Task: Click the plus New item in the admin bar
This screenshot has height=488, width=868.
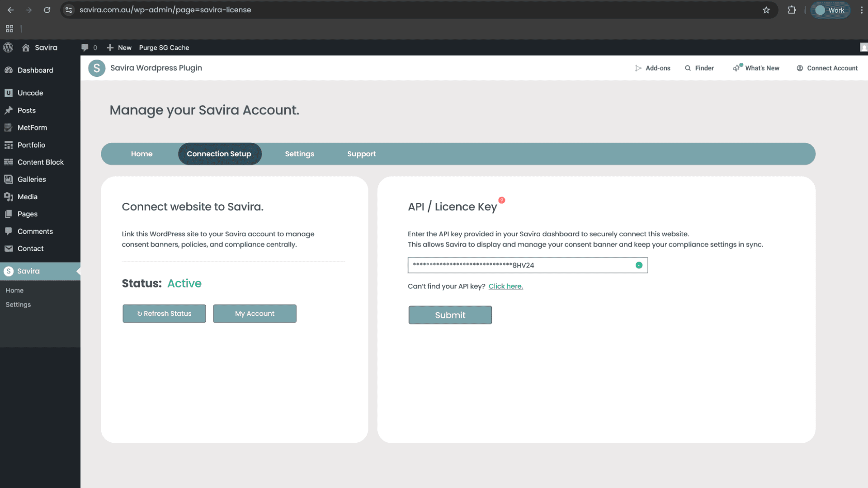Action: [x=119, y=47]
